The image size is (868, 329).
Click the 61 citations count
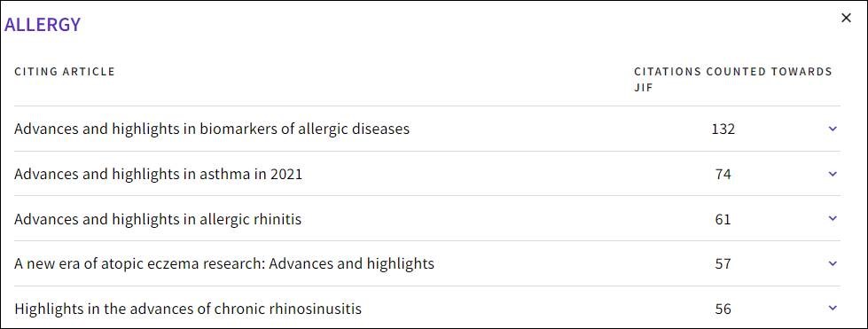(723, 219)
